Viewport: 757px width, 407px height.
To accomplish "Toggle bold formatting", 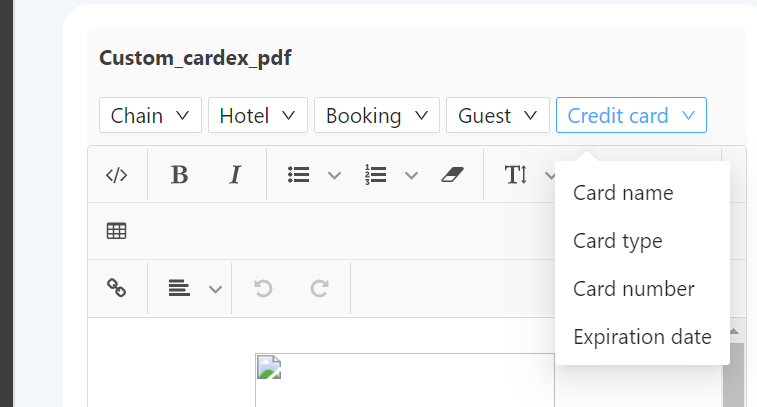I will (180, 175).
